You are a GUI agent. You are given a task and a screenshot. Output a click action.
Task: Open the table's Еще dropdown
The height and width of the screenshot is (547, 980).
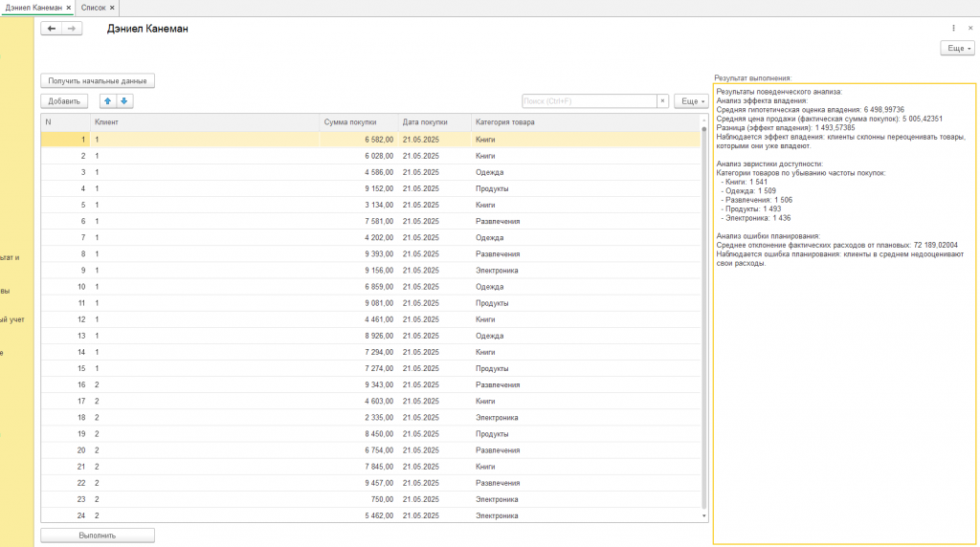point(691,101)
